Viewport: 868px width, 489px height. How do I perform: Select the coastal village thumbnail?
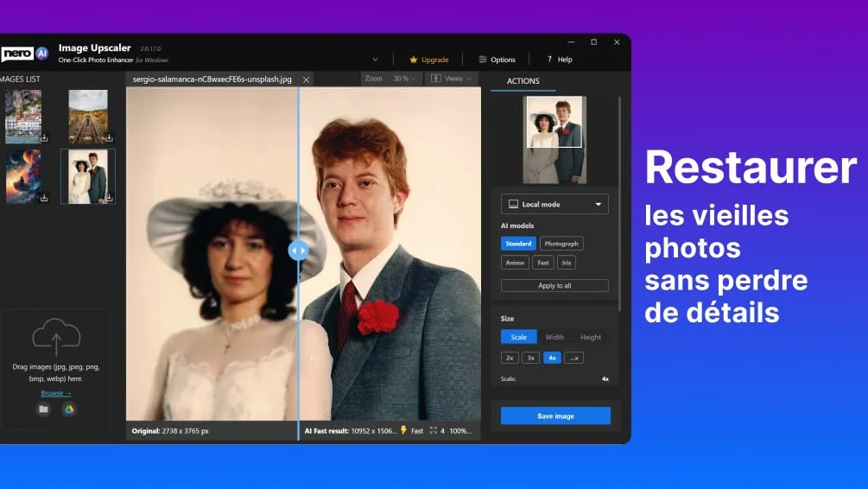tap(23, 117)
